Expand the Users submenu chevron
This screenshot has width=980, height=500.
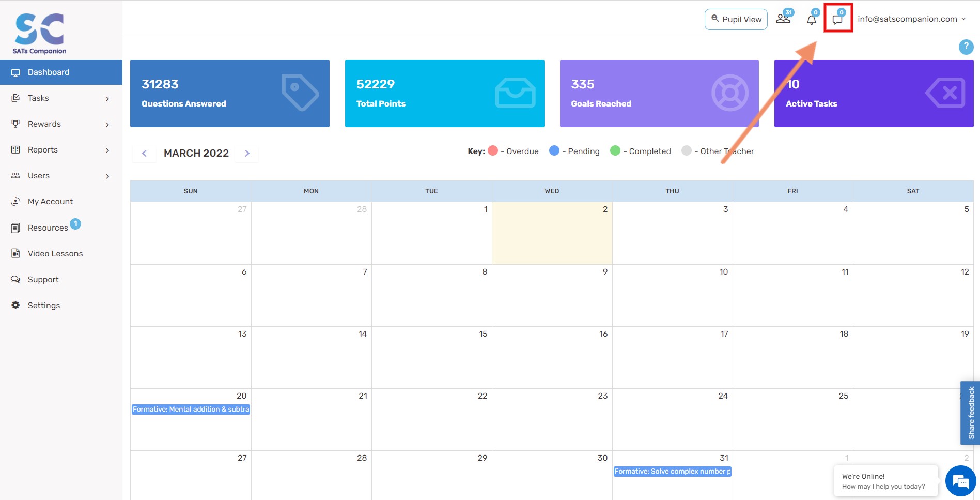click(107, 176)
